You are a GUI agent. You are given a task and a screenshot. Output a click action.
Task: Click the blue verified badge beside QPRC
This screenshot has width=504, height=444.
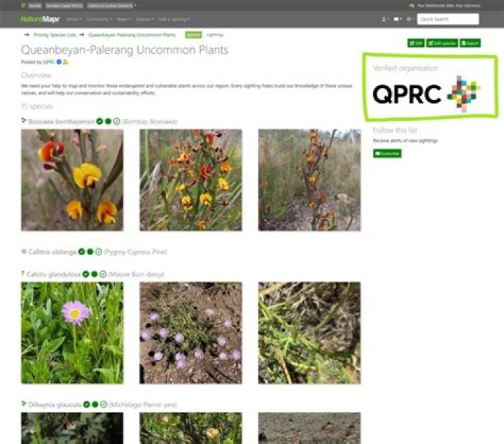tap(59, 62)
